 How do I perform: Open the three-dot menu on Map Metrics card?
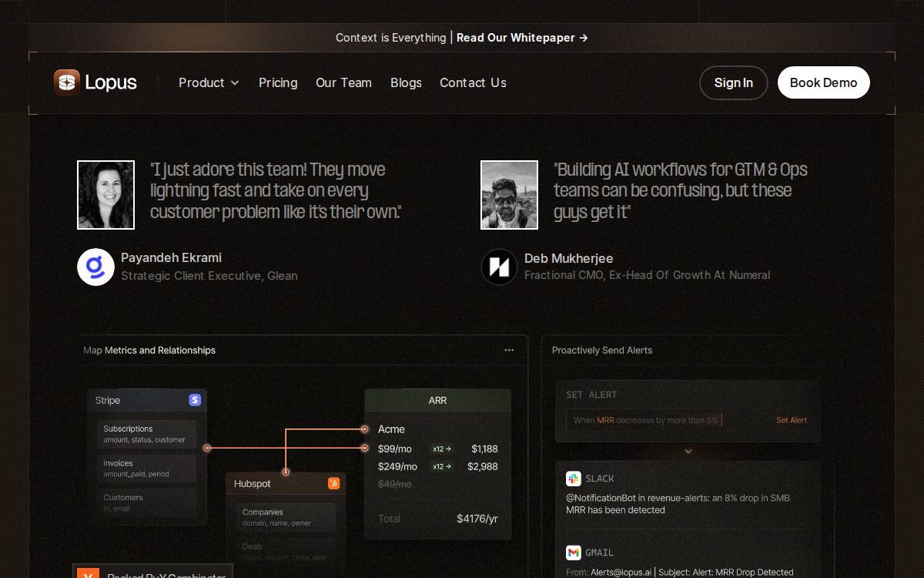click(509, 350)
